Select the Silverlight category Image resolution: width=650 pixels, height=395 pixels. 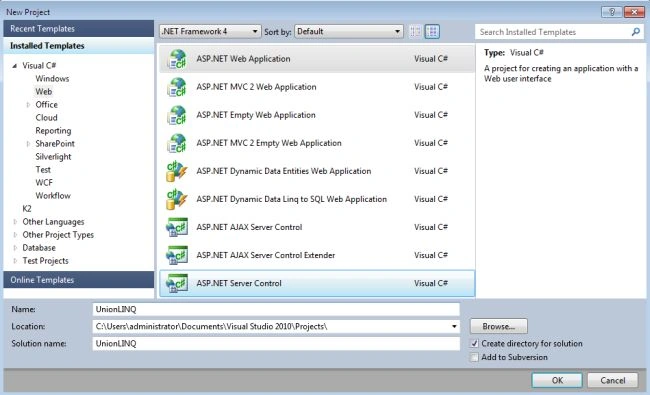click(53, 157)
